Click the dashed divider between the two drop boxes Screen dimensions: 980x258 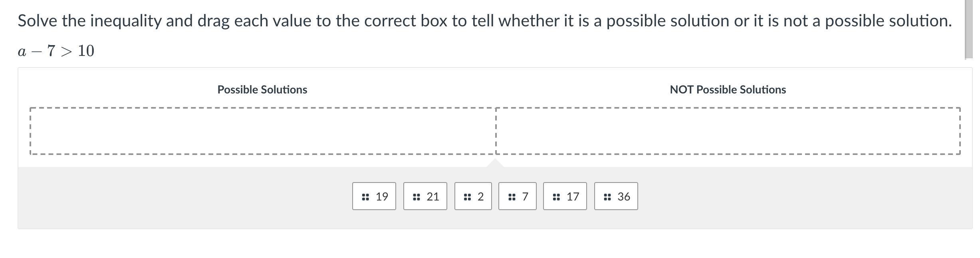click(x=496, y=131)
